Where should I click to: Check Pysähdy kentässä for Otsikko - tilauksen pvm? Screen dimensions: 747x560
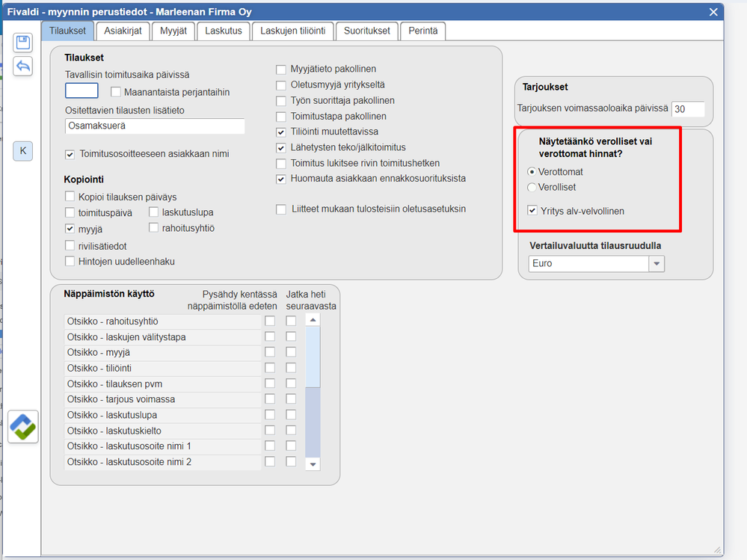270,384
